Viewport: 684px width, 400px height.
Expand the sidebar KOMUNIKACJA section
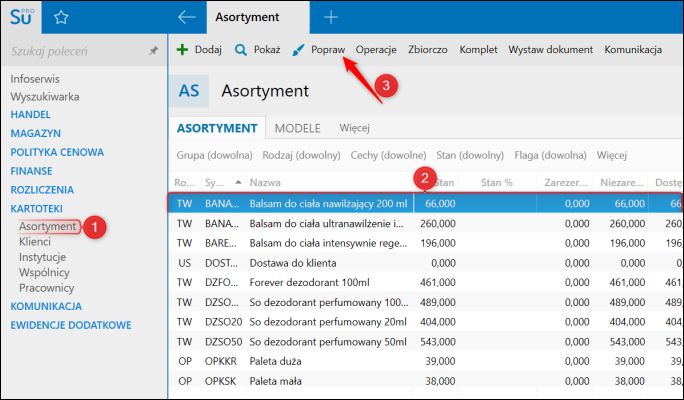(46, 306)
